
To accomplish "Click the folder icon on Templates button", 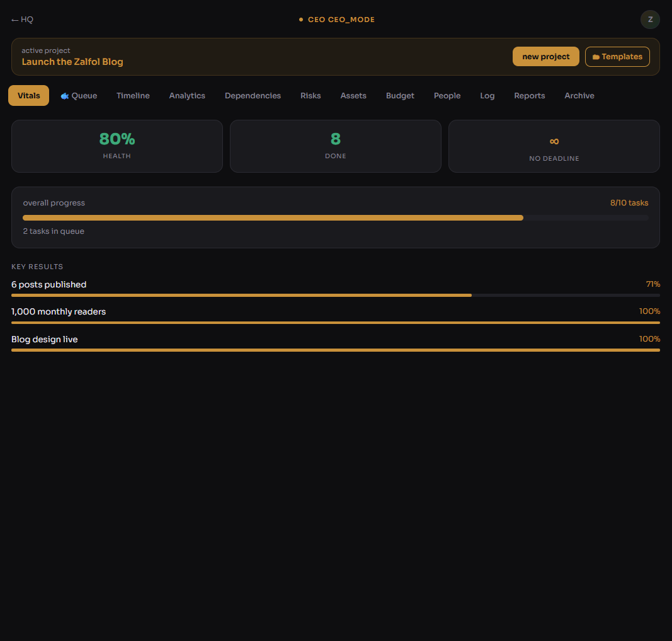I will click(x=596, y=57).
